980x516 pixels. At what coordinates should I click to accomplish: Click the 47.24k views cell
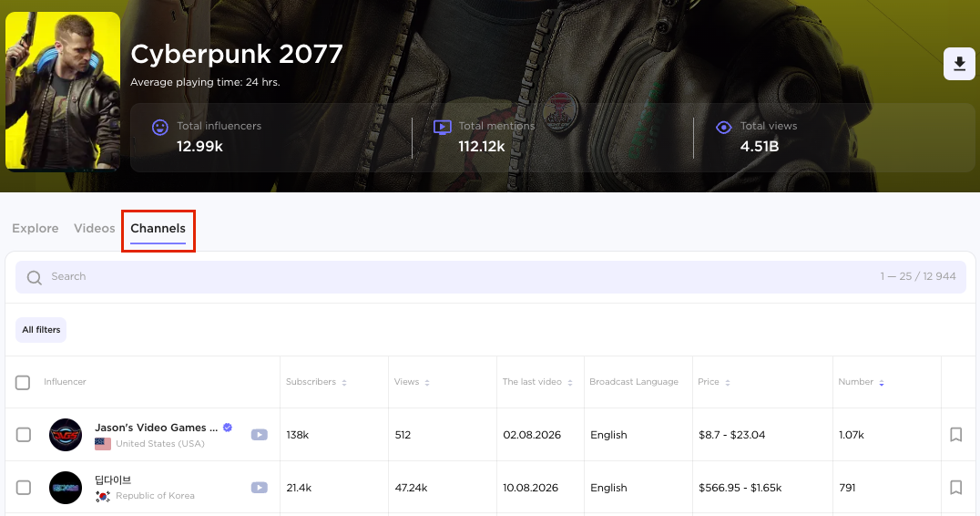[412, 487]
